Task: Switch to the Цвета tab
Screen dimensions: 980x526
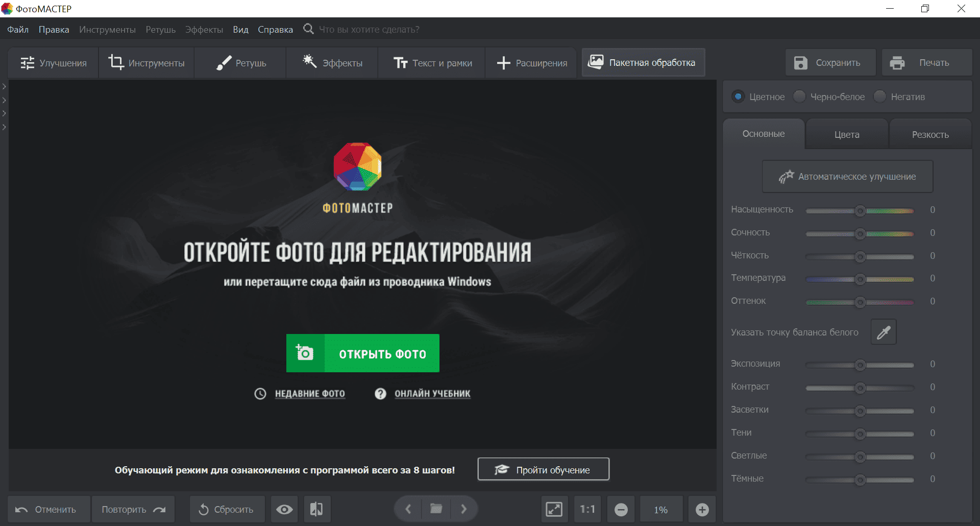Action: coord(847,134)
